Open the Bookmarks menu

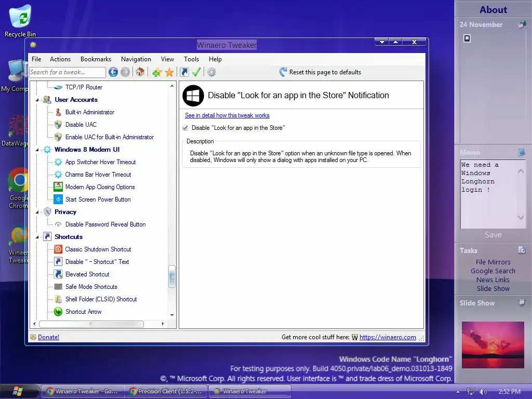[96, 59]
